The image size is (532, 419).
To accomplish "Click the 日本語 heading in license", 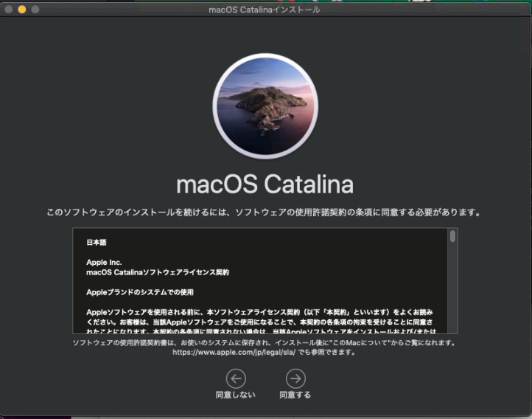I will (97, 243).
